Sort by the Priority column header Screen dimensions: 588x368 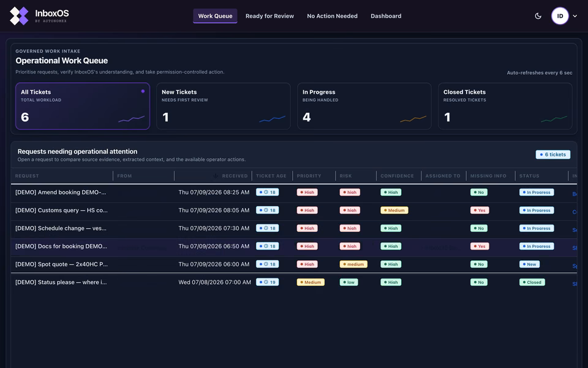(309, 176)
